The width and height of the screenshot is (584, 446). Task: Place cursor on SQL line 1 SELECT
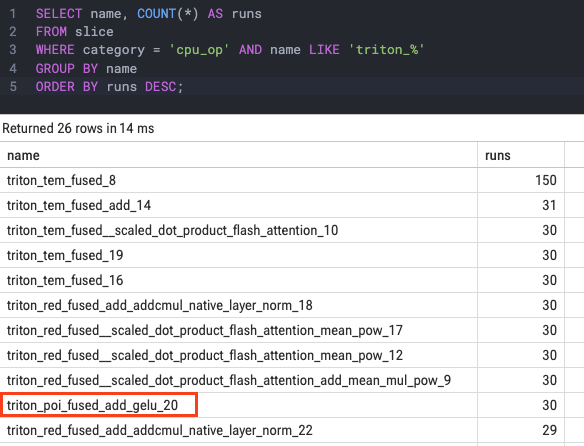[x=59, y=14]
